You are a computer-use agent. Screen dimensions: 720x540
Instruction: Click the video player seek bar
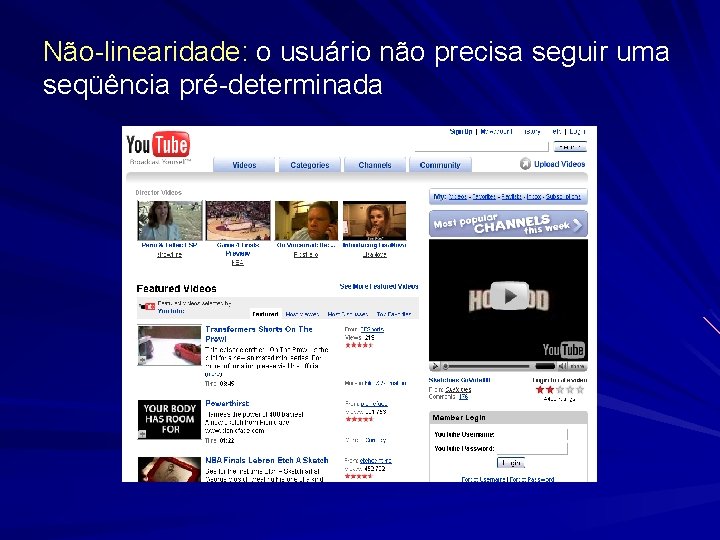pos(489,366)
